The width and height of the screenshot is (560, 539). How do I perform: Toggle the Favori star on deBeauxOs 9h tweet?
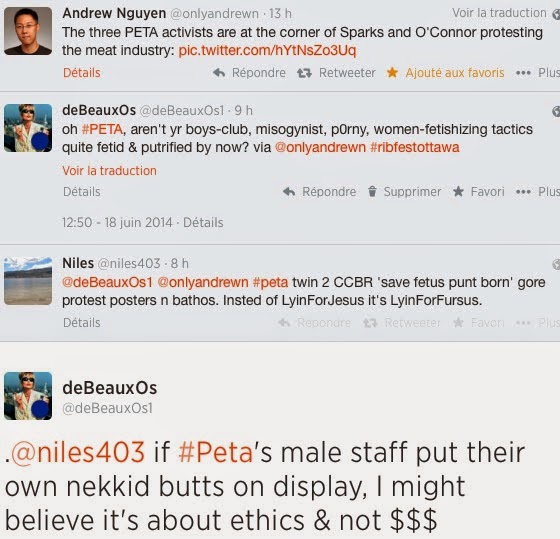tap(458, 191)
